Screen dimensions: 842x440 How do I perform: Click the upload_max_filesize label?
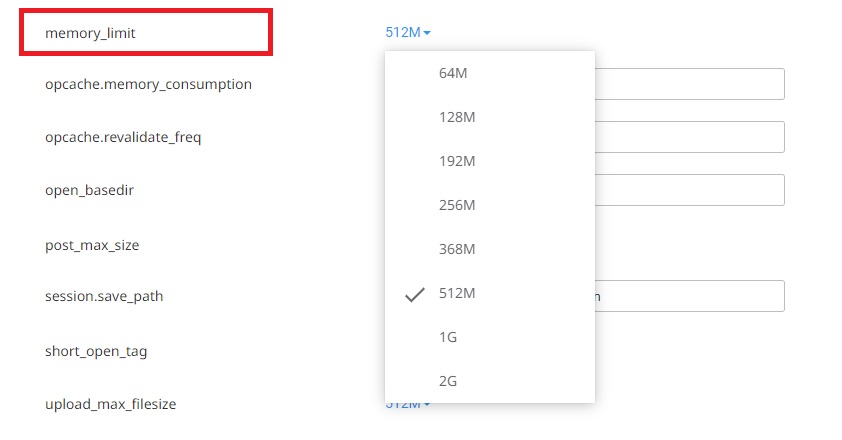(111, 405)
